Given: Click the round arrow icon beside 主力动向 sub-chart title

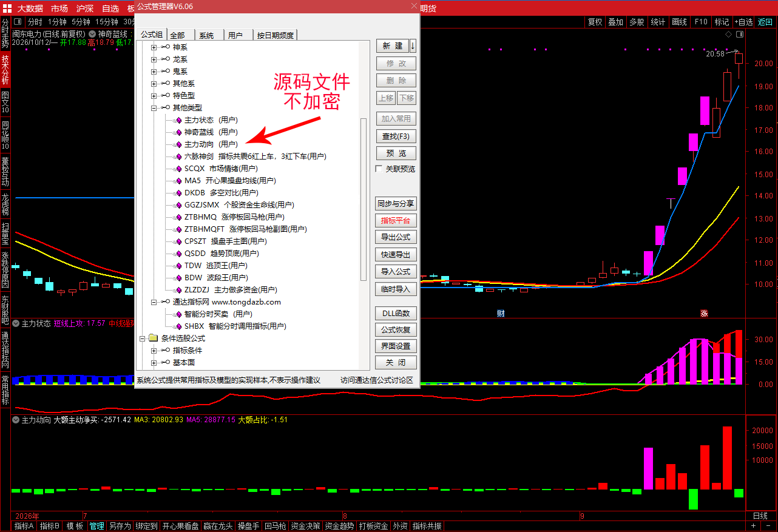Looking at the screenshot, I should (16, 420).
